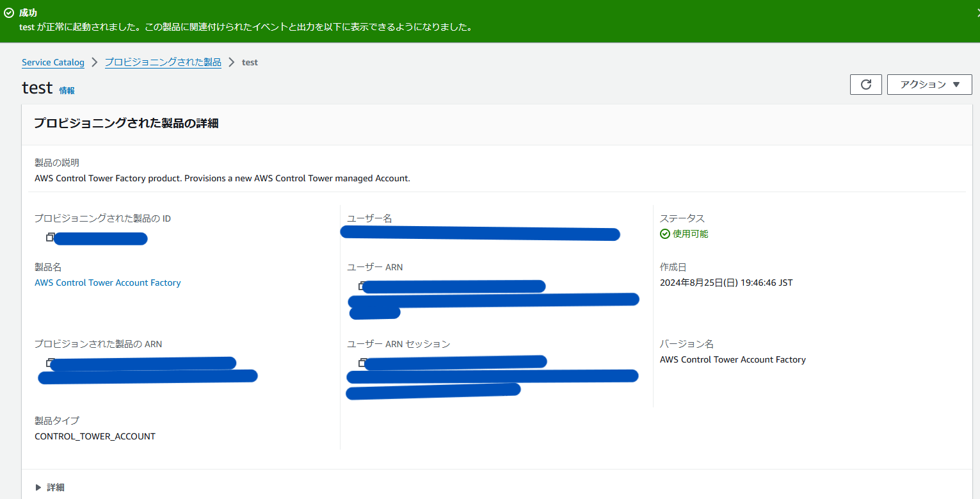Click the test breadcrumb item
Viewport: 980px width, 499px height.
pyautogui.click(x=250, y=62)
